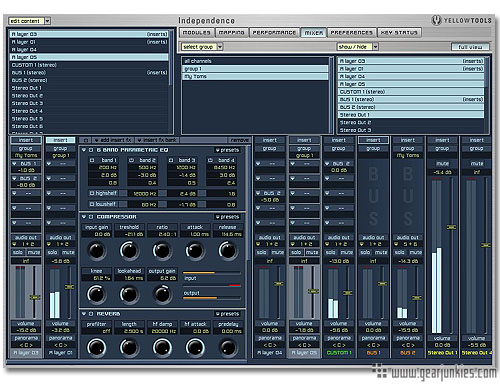The image size is (500, 385).
Task: Toggle the Reverb power switch
Action: coord(91,314)
